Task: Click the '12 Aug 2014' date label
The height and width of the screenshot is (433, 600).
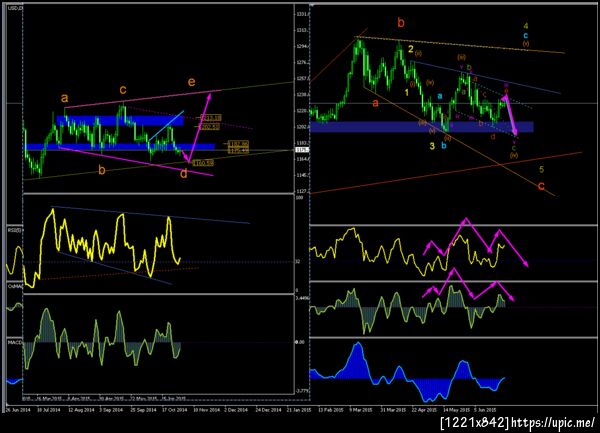Action: coord(81,410)
